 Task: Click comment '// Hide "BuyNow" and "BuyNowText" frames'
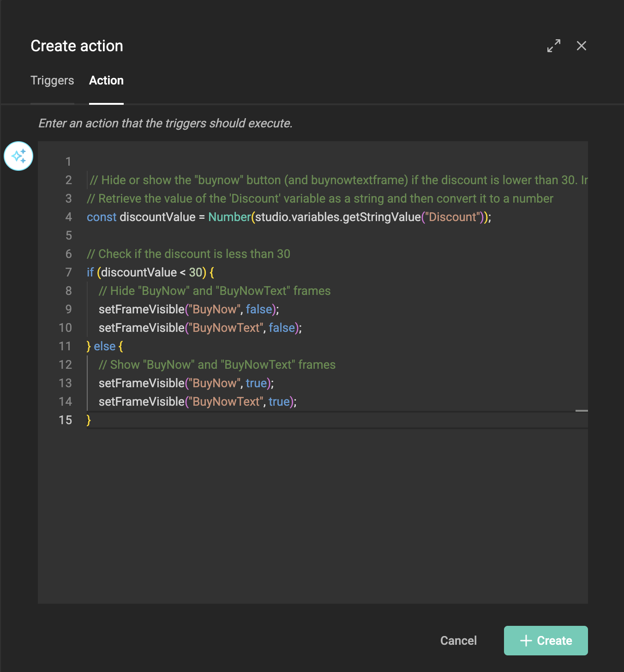coord(215,291)
